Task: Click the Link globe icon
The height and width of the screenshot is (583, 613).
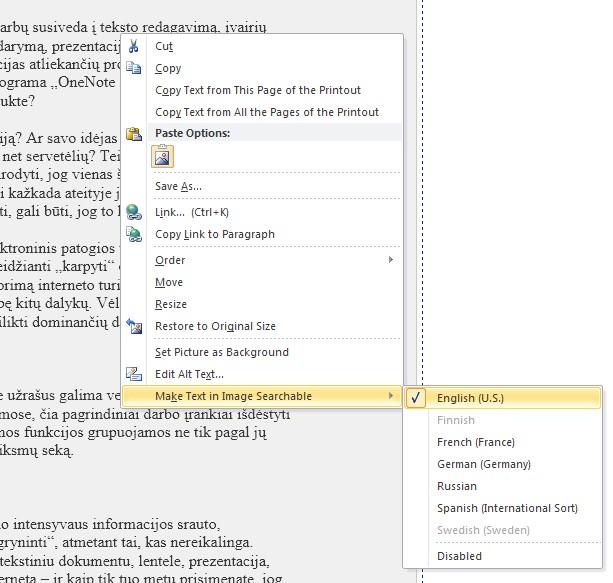Action: click(x=134, y=212)
